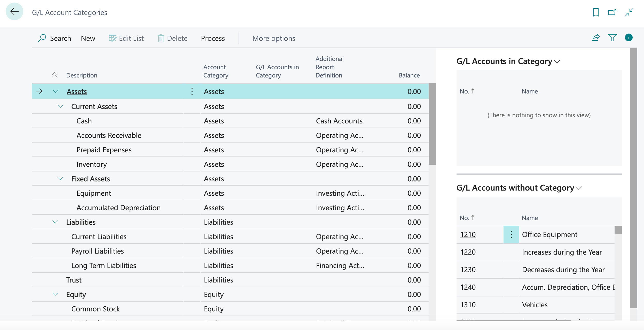
Task: Select the Cash row
Action: [x=230, y=121]
